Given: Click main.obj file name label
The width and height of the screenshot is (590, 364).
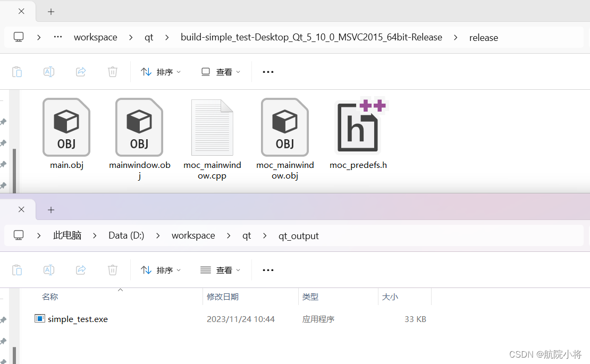Looking at the screenshot, I should (x=66, y=165).
